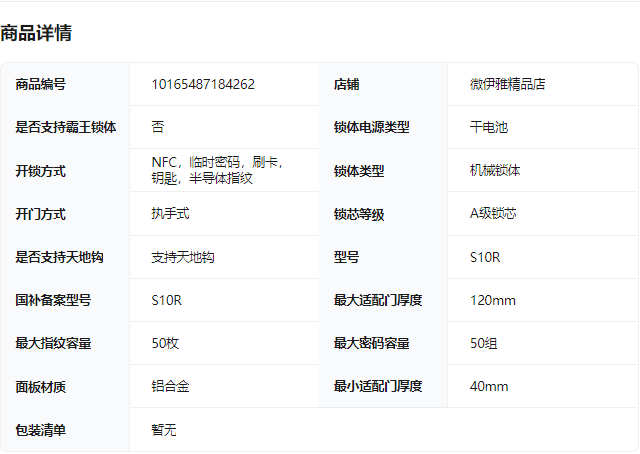
Task: Select the 50枚 fingerprint capacity value
Action: click(165, 343)
